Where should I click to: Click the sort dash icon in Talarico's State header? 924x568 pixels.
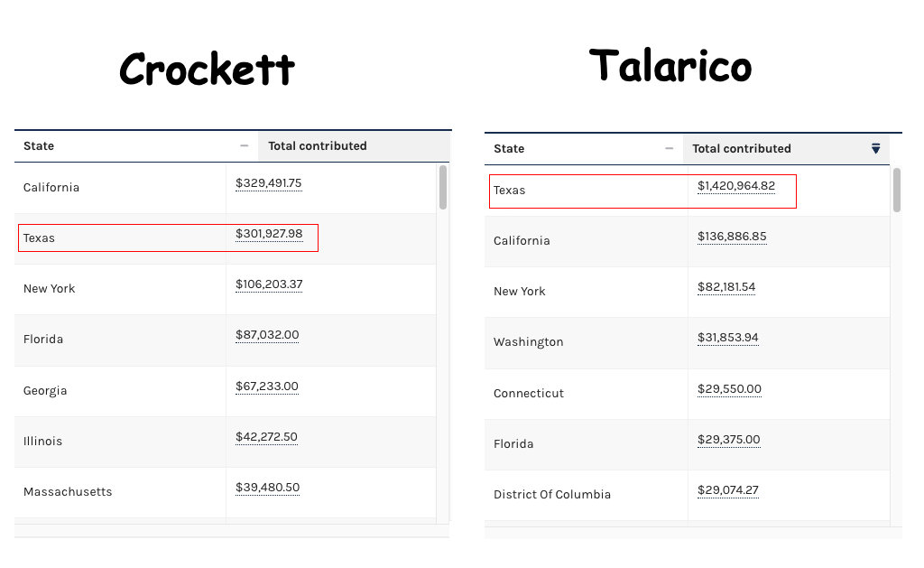(669, 149)
